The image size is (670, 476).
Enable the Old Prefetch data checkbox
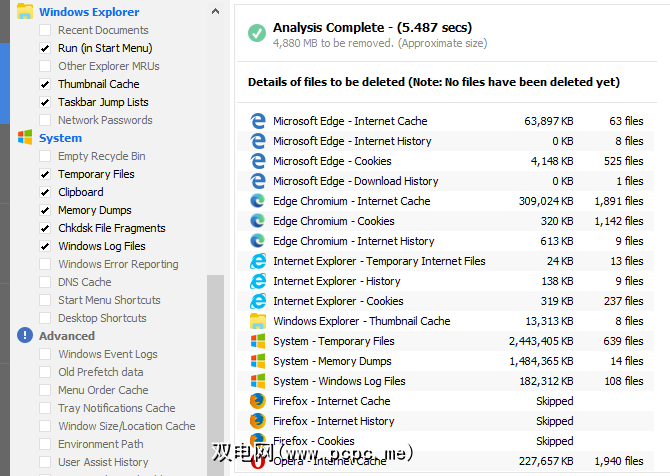point(45,372)
